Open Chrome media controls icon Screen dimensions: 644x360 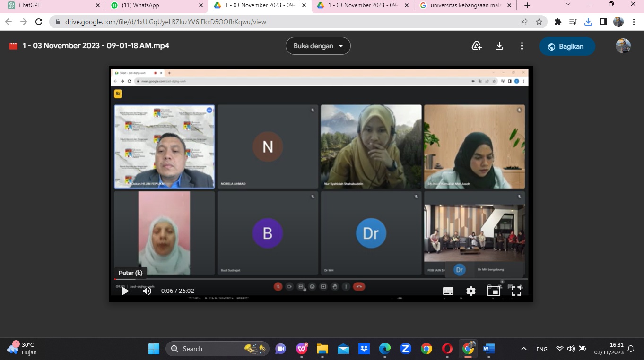tap(573, 22)
